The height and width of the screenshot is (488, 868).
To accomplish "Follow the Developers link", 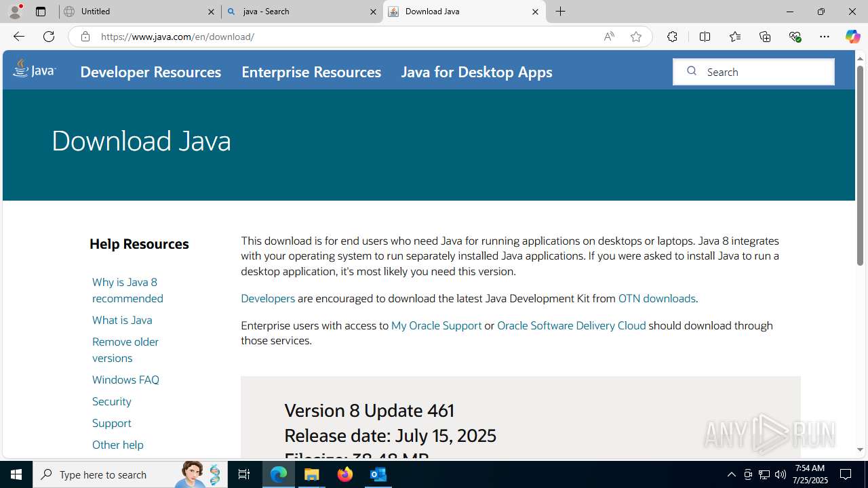I will click(268, 298).
